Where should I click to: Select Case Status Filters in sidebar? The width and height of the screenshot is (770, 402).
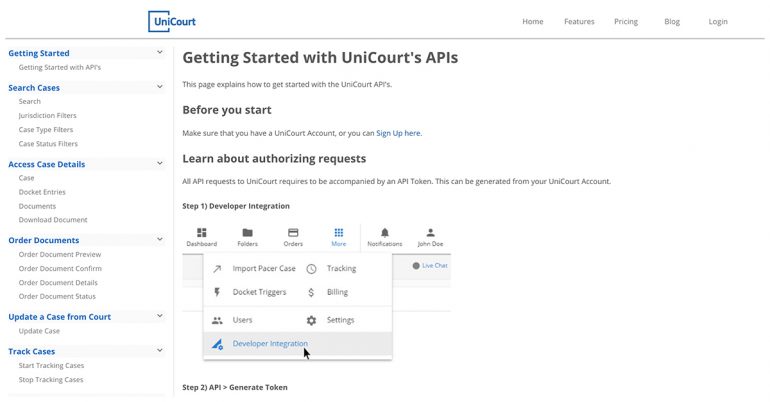click(48, 144)
